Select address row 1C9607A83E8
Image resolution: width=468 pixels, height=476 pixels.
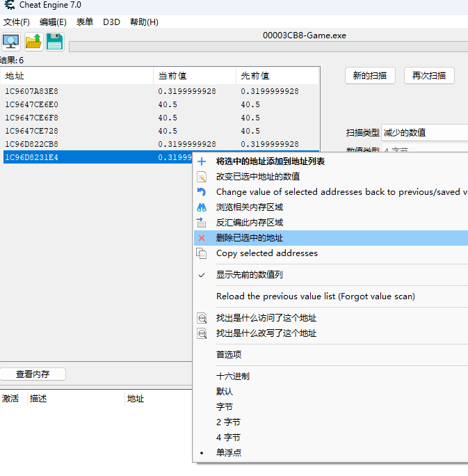[x=161, y=91]
